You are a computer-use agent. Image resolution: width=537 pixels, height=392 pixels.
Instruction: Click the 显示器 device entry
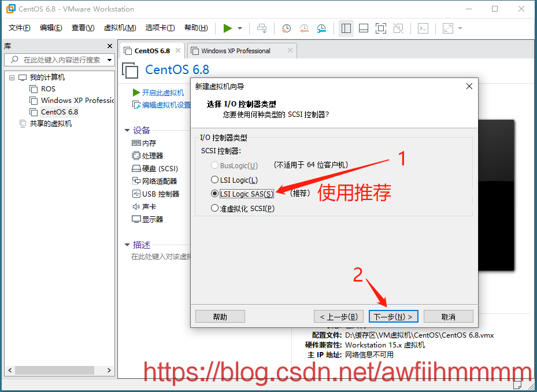[x=147, y=219]
